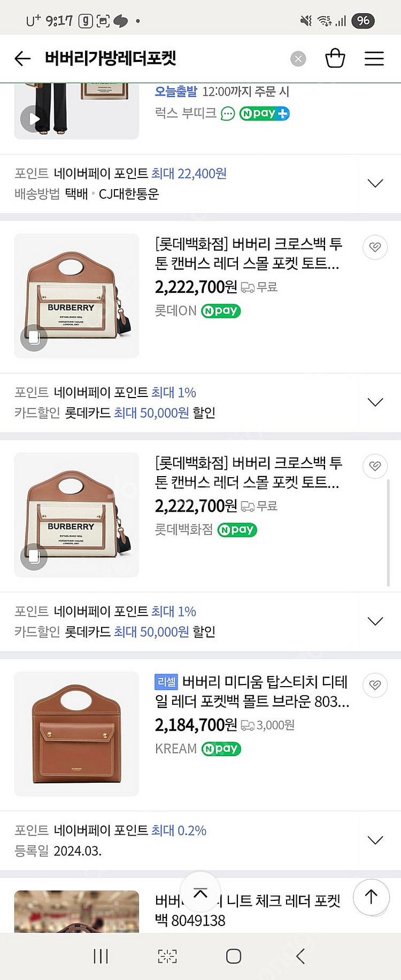The width and height of the screenshot is (401, 980).
Task: Open the seller talk chat bubble icon
Action: pyautogui.click(x=228, y=113)
